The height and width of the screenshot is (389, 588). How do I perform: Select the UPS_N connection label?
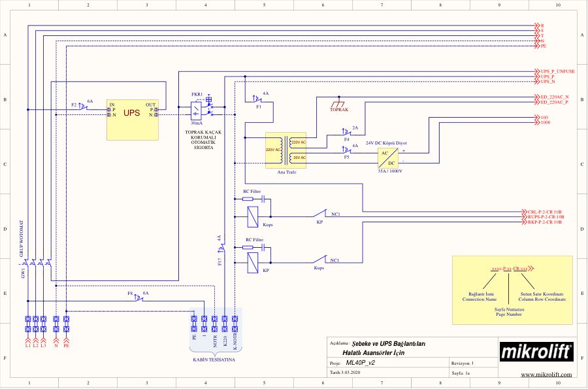(548, 82)
